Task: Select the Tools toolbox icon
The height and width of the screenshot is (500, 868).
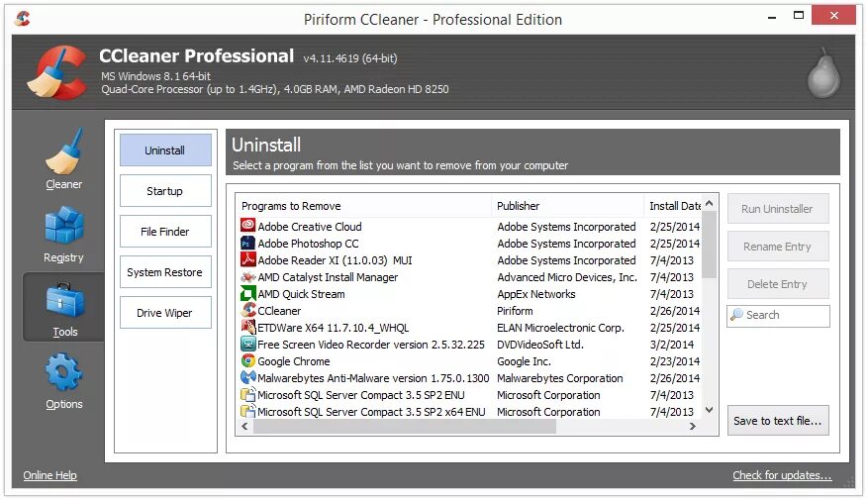Action: (x=64, y=301)
